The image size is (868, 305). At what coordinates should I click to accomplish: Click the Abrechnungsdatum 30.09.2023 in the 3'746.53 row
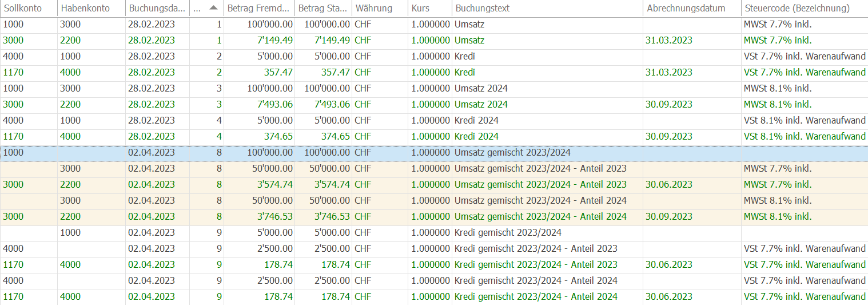[669, 216]
